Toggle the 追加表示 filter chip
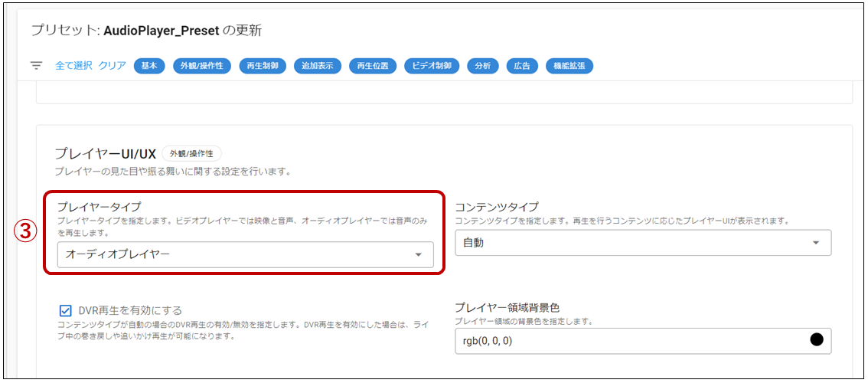Screen dimensions: 868x383 (317, 66)
